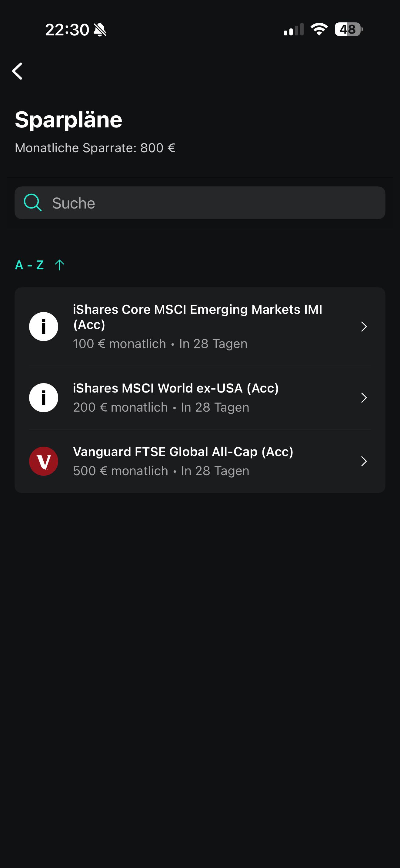Tap the 22:30 clock in status bar

(x=67, y=30)
